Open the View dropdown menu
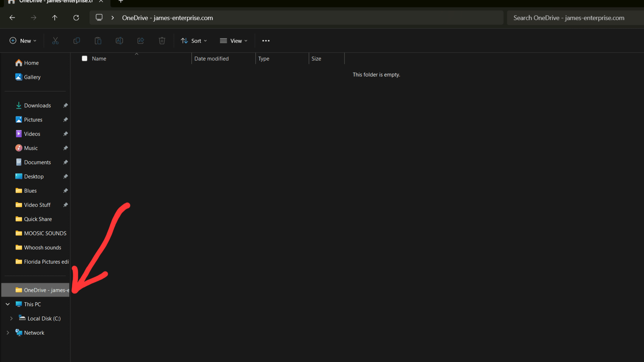 pos(234,41)
